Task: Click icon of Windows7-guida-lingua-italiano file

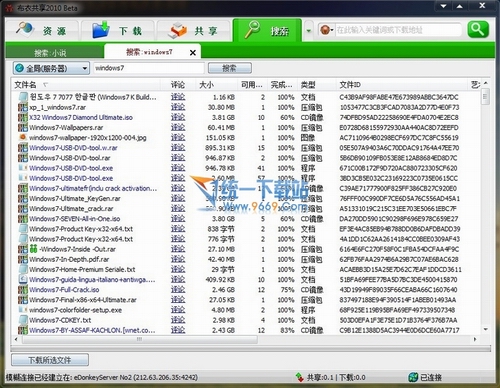Action: [23, 279]
